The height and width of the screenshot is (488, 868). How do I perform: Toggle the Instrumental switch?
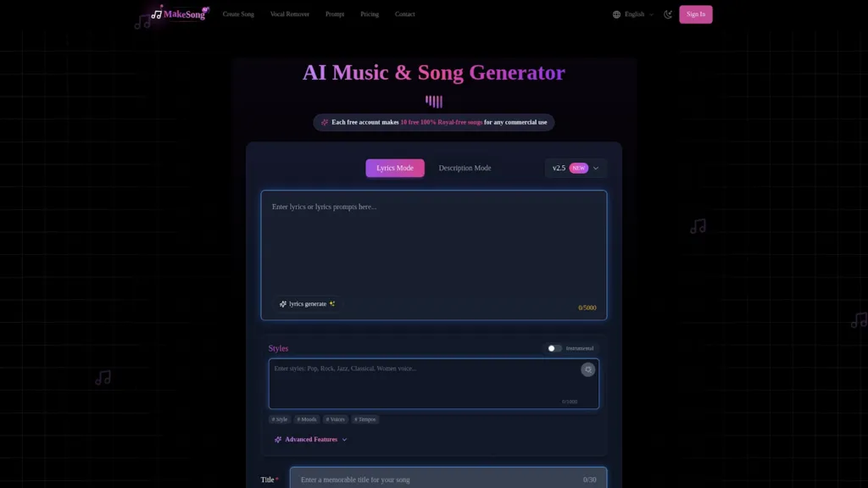click(x=554, y=348)
